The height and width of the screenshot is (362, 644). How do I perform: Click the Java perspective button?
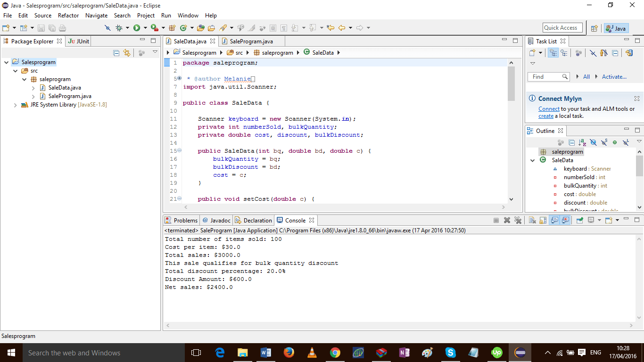[x=616, y=28]
